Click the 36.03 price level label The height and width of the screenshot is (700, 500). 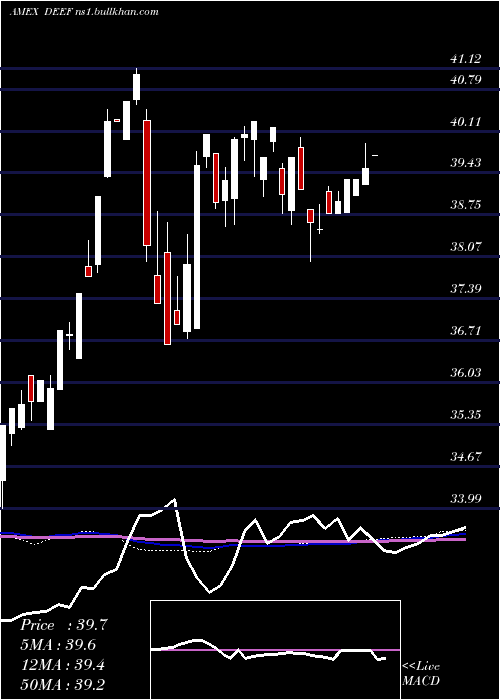click(466, 372)
